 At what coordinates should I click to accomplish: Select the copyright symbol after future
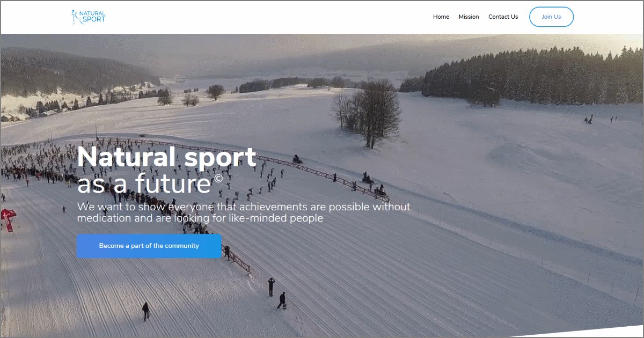(218, 179)
